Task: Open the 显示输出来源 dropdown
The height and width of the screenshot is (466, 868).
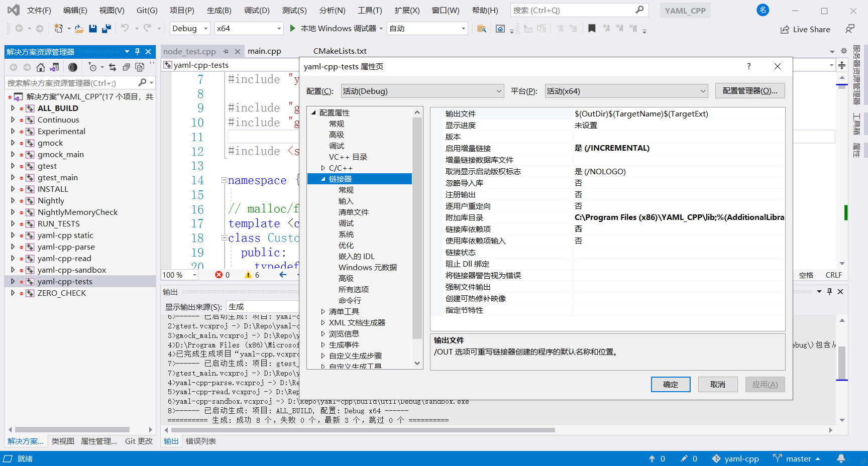Action: coord(262,306)
